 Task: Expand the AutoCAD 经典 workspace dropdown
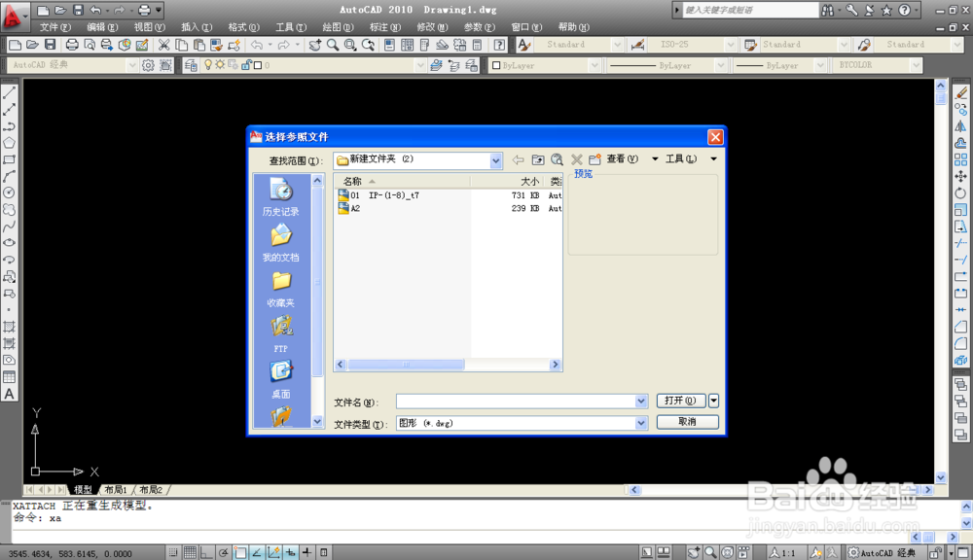coord(131,65)
